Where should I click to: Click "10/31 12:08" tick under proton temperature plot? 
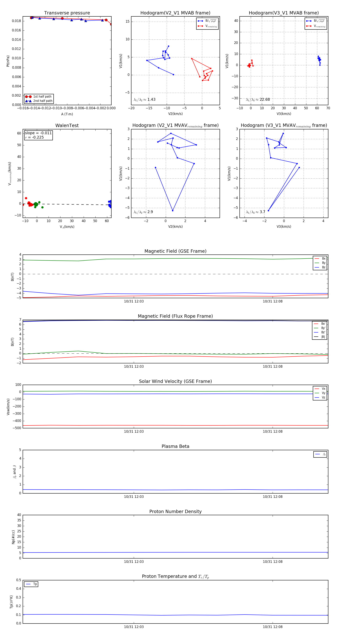pyautogui.click(x=273, y=627)
